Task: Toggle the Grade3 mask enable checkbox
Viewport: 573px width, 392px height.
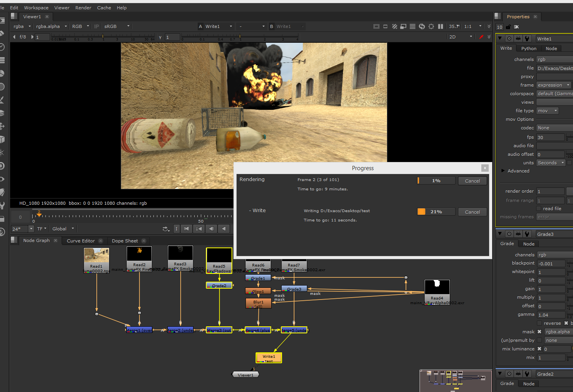Action: click(539, 332)
